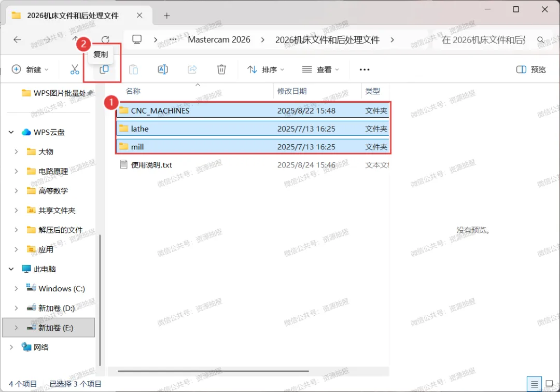Screen dimensions: 560x392
Task: Select the mill folder icon
Action: [x=123, y=146]
